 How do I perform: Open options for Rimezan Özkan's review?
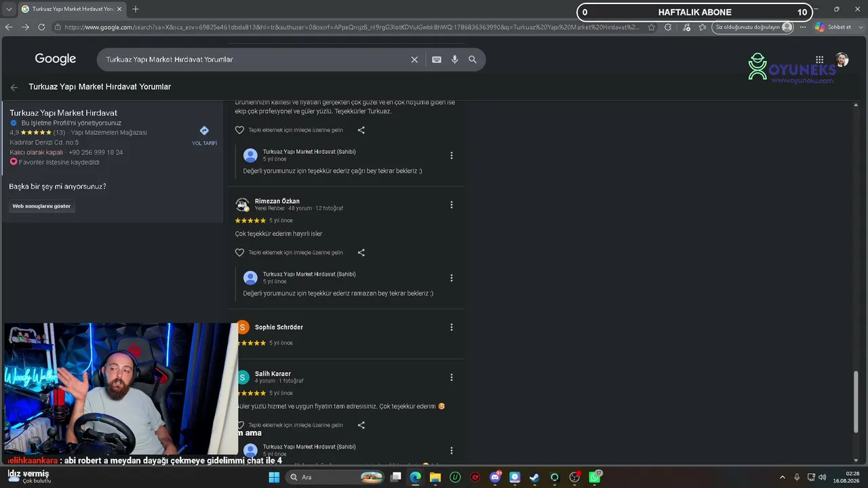[452, 205]
